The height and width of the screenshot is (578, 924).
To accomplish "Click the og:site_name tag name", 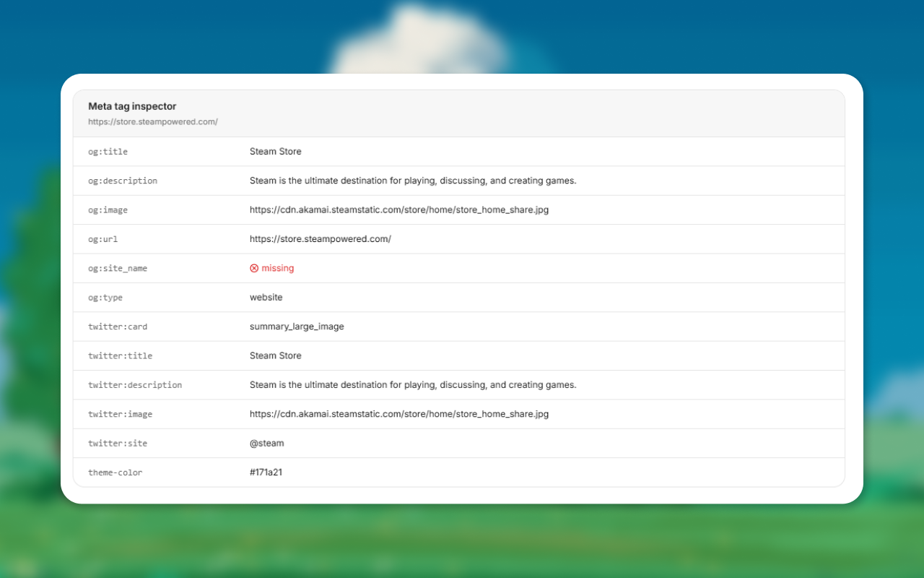I will click(x=118, y=268).
